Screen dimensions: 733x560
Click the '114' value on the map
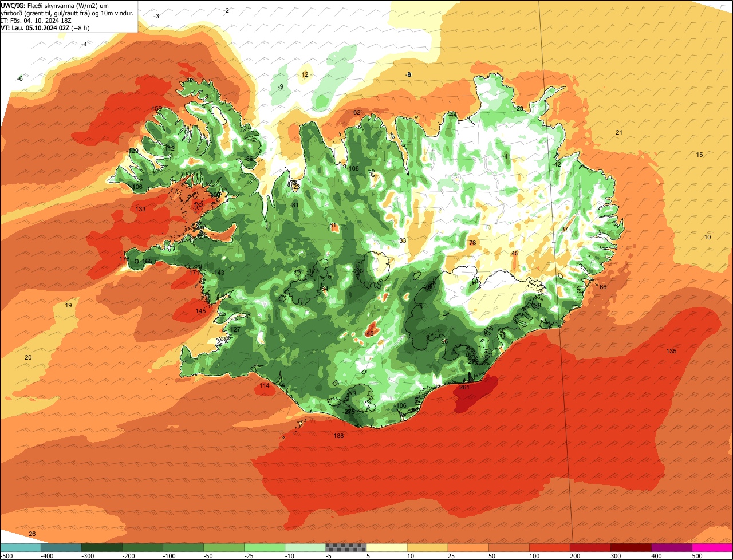pos(265,386)
